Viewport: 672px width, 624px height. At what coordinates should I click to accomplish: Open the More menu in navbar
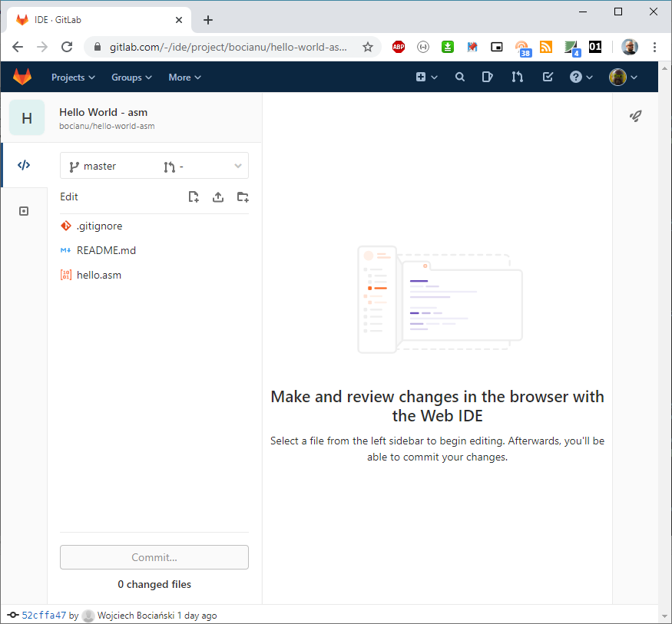(x=184, y=77)
